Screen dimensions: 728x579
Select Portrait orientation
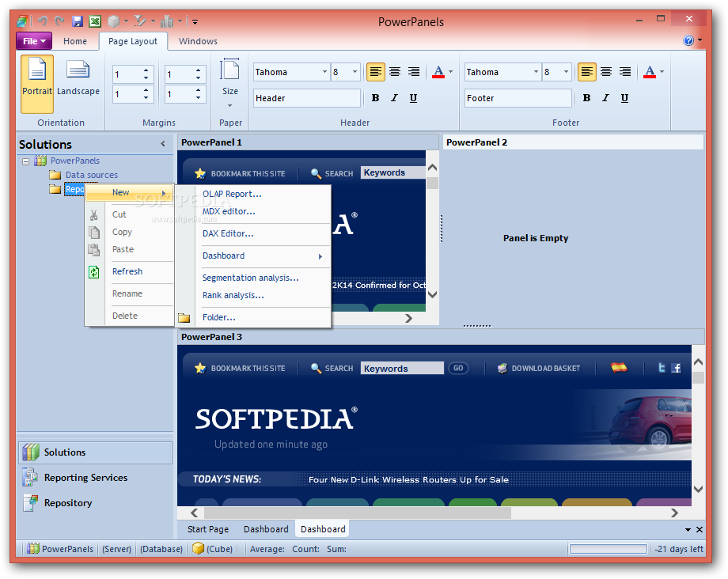point(37,84)
